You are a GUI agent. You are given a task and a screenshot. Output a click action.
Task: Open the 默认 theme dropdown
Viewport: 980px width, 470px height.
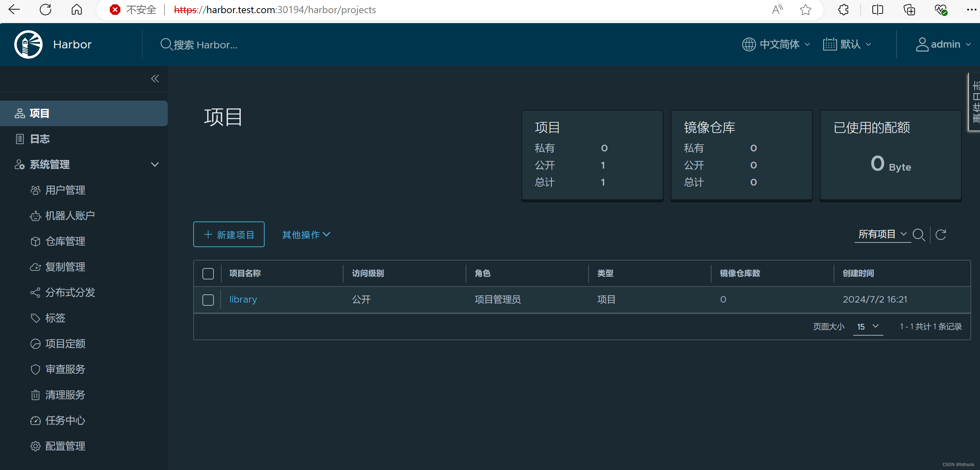(x=847, y=44)
